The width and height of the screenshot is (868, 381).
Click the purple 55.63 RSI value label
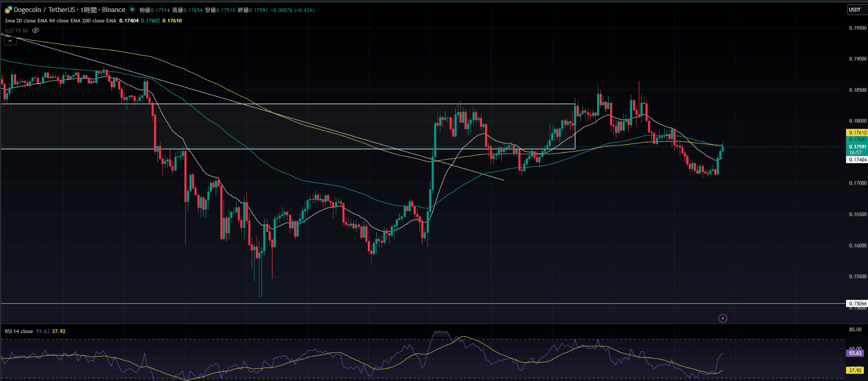[855, 353]
